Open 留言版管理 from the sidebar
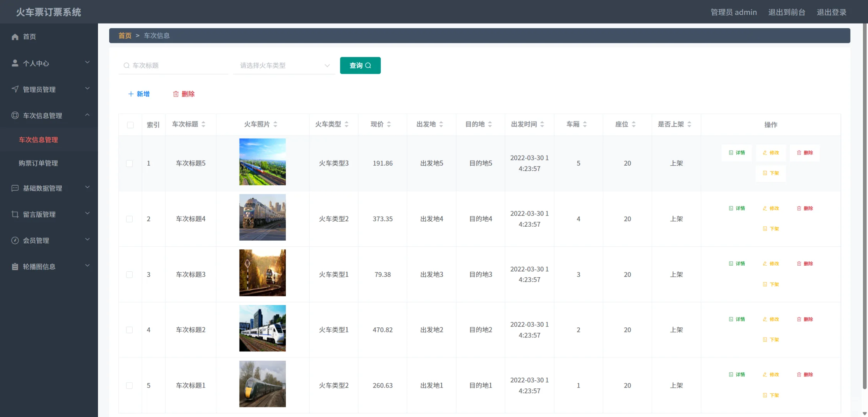 [x=39, y=214]
